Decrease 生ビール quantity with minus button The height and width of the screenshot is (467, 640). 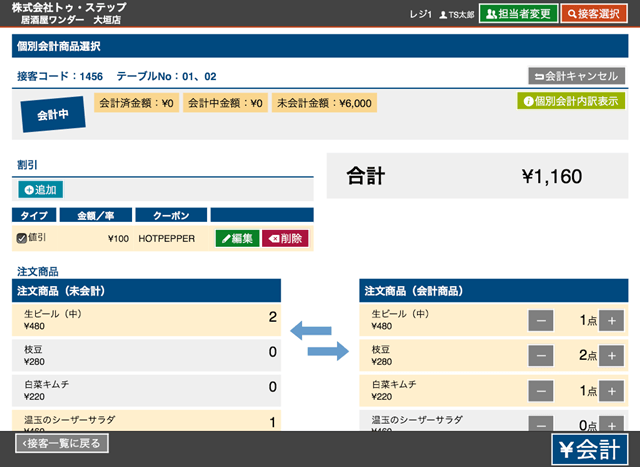tap(540, 321)
